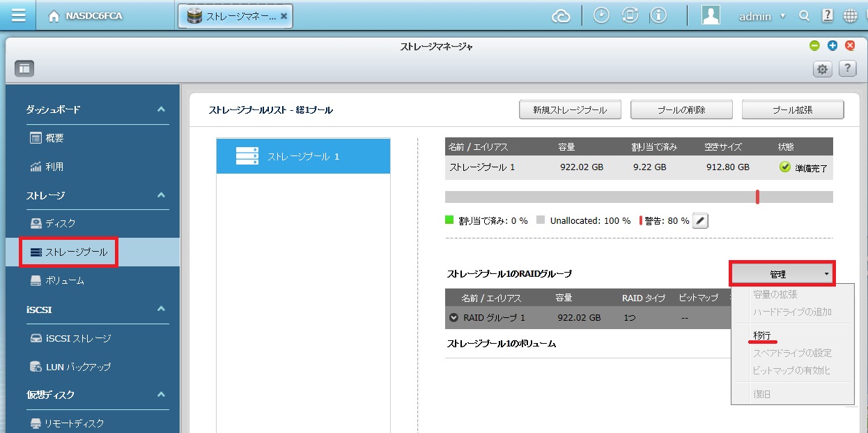Open background tasks clock icon
Screen dimensions: 868x433
pyautogui.click(x=601, y=15)
